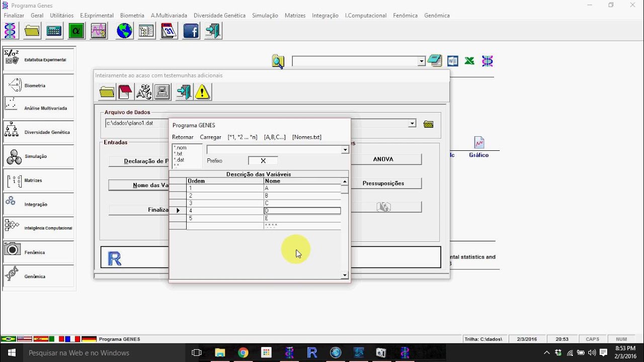Open the flowchart list icon in toolbar
Viewport: 644px width, 362px height.
(x=146, y=31)
